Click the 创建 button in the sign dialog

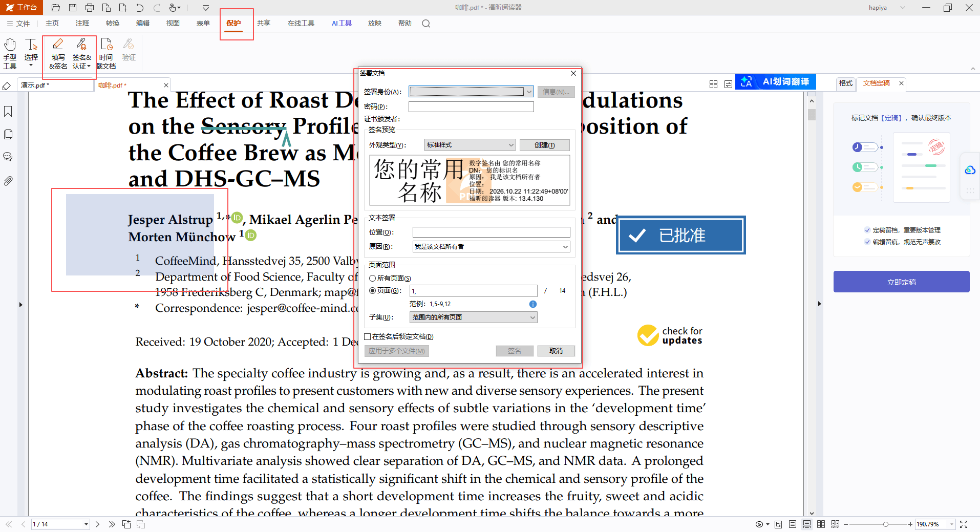544,145
